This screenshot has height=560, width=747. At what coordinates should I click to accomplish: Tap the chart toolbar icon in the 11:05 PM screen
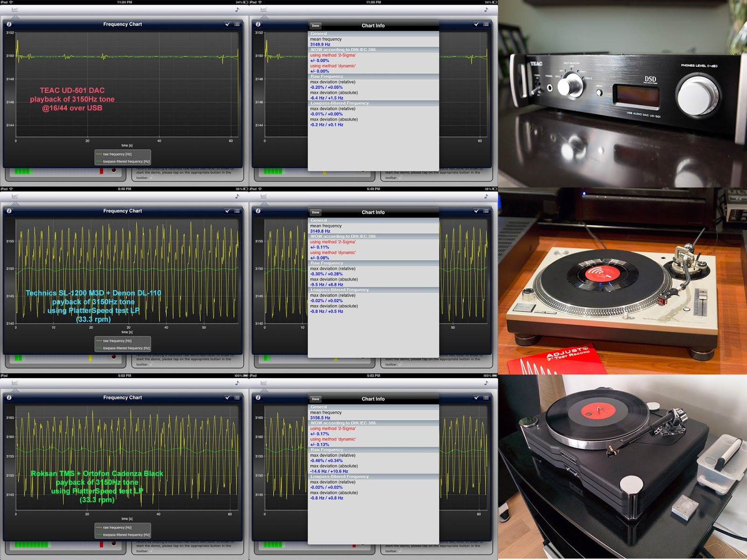[264, 10]
